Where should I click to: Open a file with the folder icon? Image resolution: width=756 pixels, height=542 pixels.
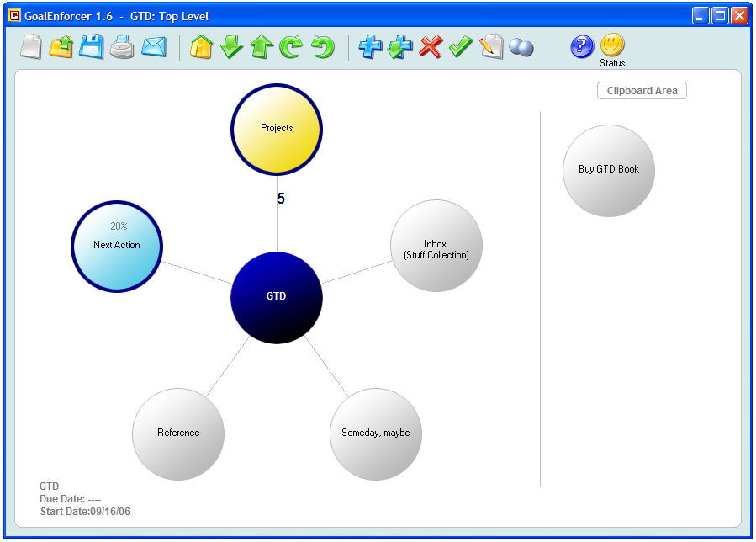[61, 47]
